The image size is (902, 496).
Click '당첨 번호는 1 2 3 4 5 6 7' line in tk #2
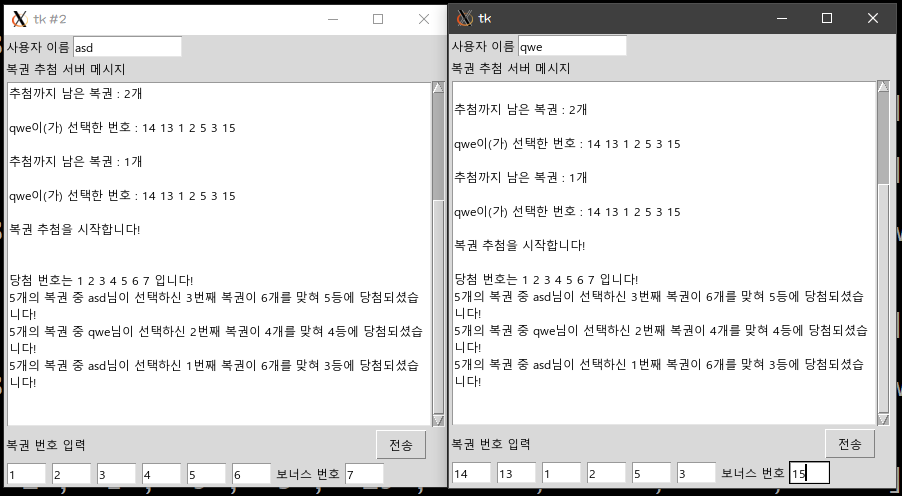tap(101, 281)
